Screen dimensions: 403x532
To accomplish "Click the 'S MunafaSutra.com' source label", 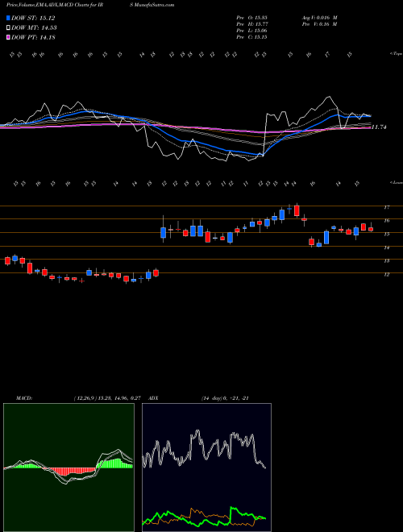I will click(152, 5).
